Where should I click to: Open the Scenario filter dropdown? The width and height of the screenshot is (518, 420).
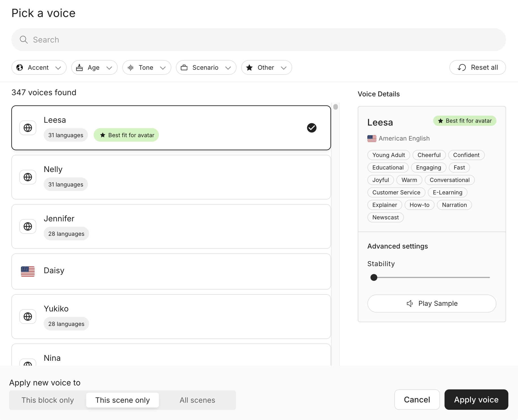click(206, 67)
